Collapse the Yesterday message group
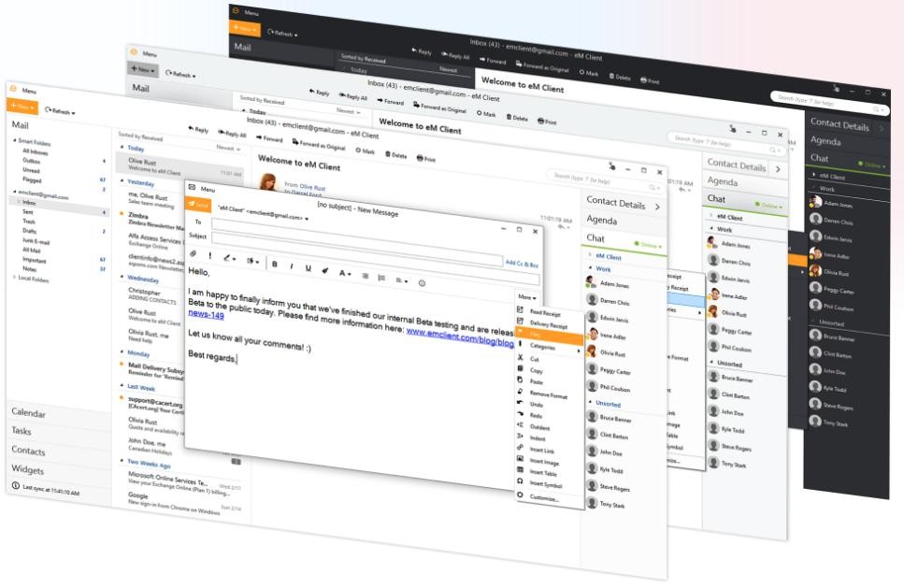The height and width of the screenshot is (588, 904). pyautogui.click(x=122, y=180)
